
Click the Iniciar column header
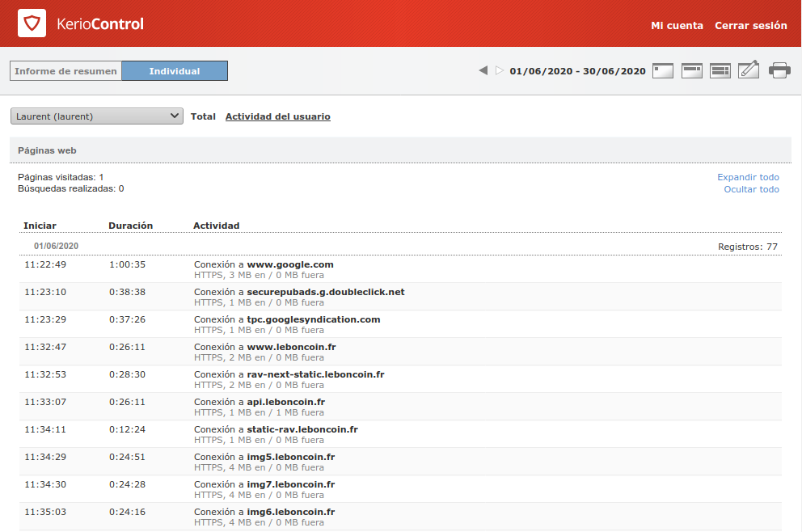pyautogui.click(x=40, y=226)
